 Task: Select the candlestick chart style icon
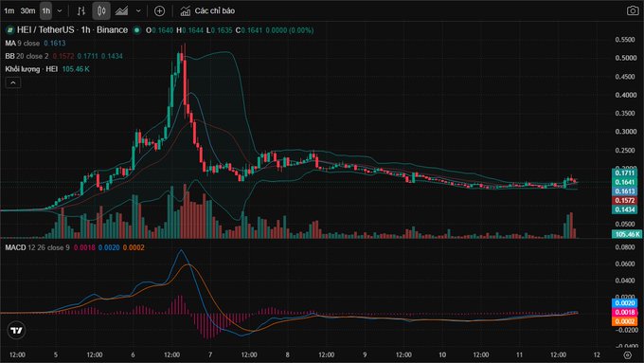click(x=101, y=11)
